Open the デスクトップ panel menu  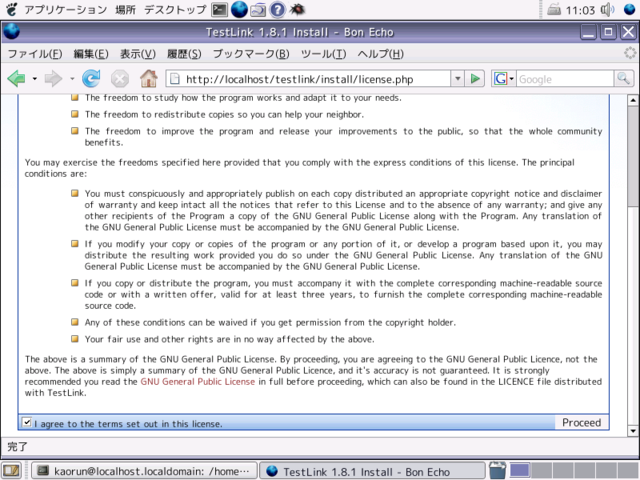pos(175,9)
